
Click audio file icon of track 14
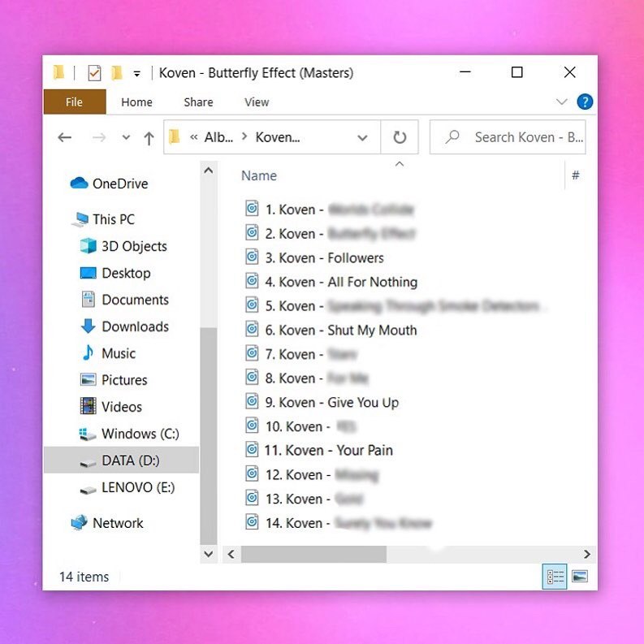252,521
